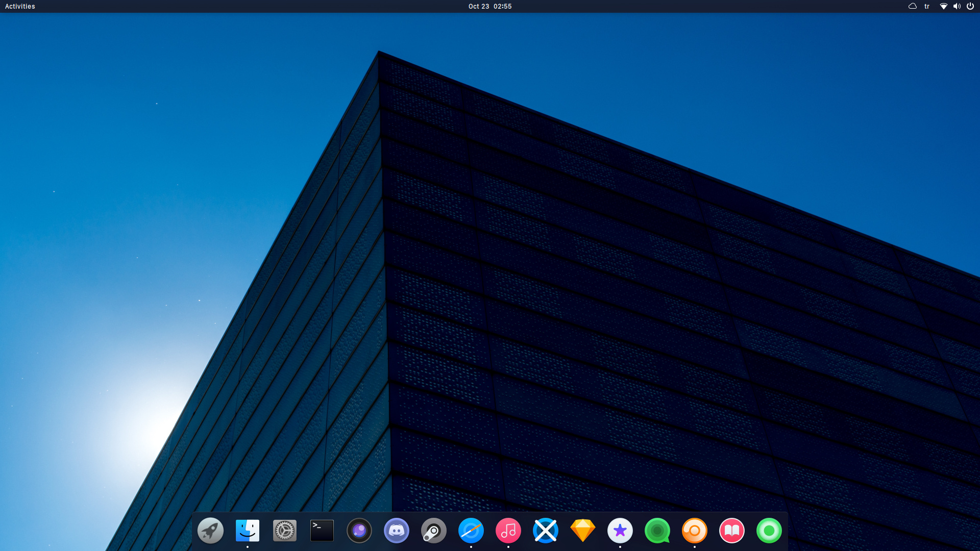Launch the Terminal from the dock
Viewport: 980px width, 551px height.
pos(322,531)
